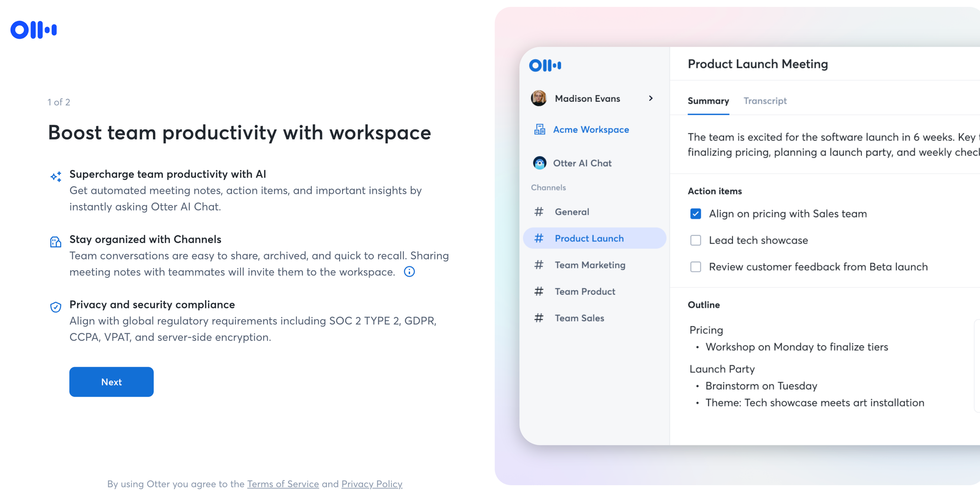This screenshot has height=490, width=980.
Task: Click the Otter logo in preview sidebar
Action: coord(545,65)
